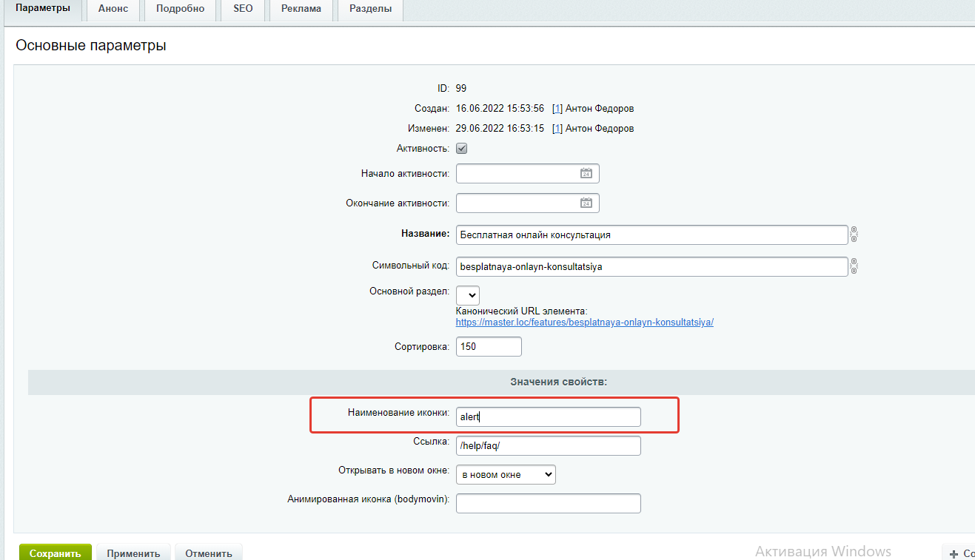Click transliteration icon beside Символьный код field
The image size is (975, 560).
[x=854, y=266]
